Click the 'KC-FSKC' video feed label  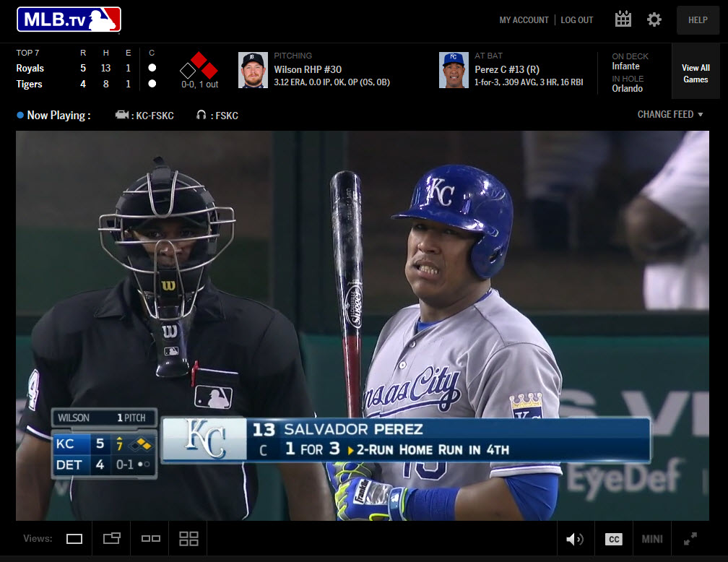[x=155, y=115]
